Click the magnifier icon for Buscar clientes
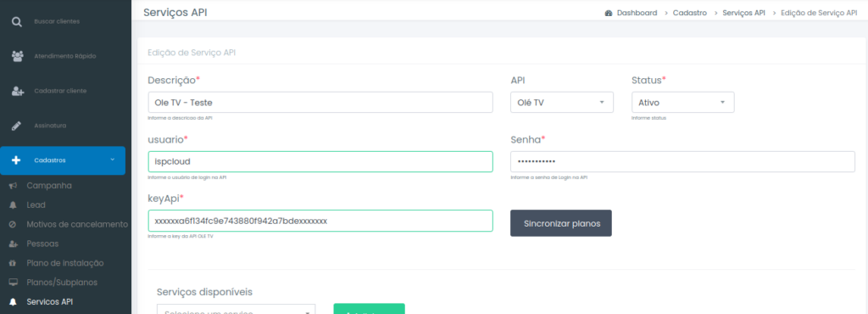868x314 pixels. tap(17, 21)
